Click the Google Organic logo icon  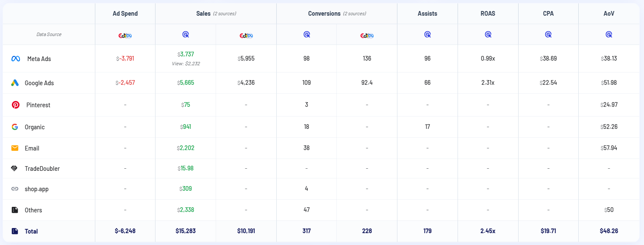point(15,127)
